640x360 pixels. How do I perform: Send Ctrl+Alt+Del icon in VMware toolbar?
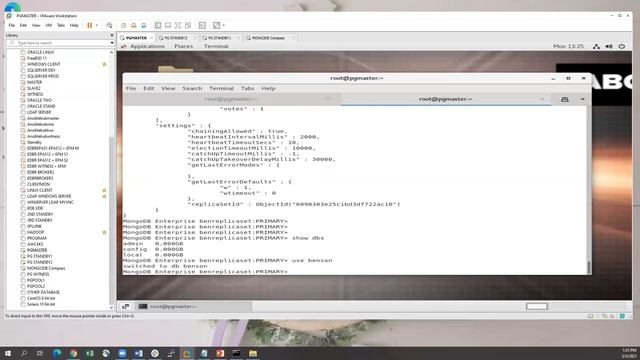tap(109, 25)
